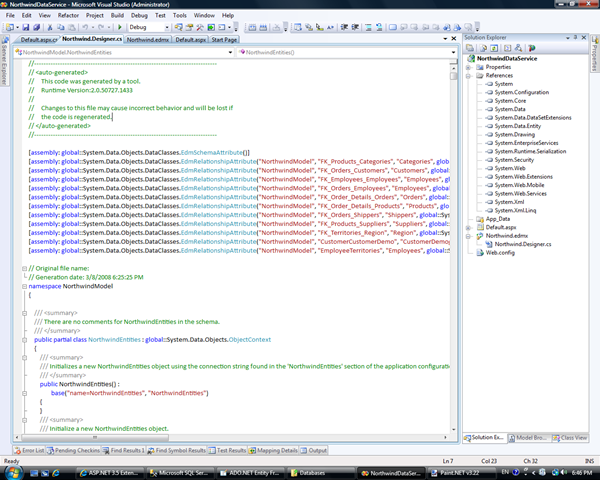
Task: Click the horizontal scrollbar thumb in the editor
Action: [x=95, y=437]
